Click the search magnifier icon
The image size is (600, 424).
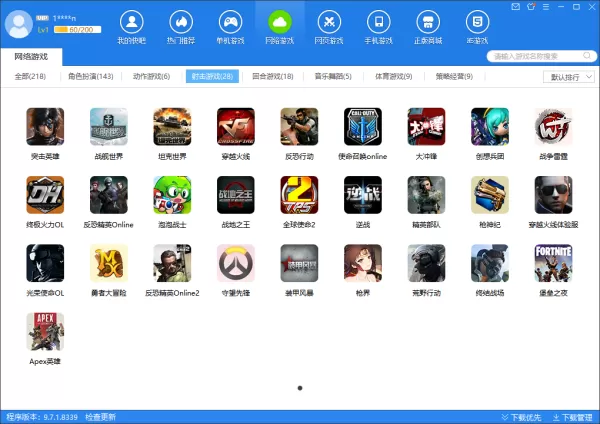click(587, 56)
